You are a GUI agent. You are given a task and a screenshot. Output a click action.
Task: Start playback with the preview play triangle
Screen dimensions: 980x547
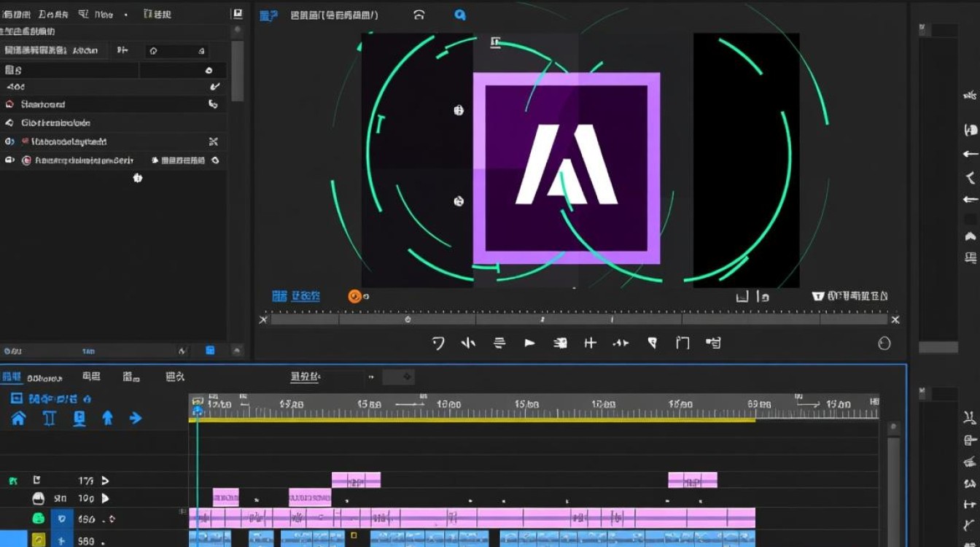[x=530, y=343]
